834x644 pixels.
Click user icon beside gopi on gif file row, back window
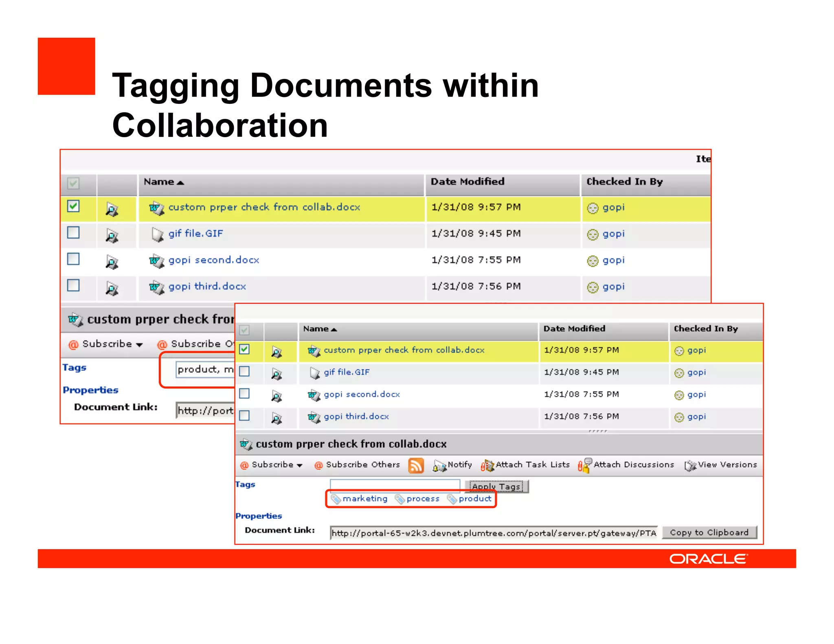pyautogui.click(x=593, y=235)
